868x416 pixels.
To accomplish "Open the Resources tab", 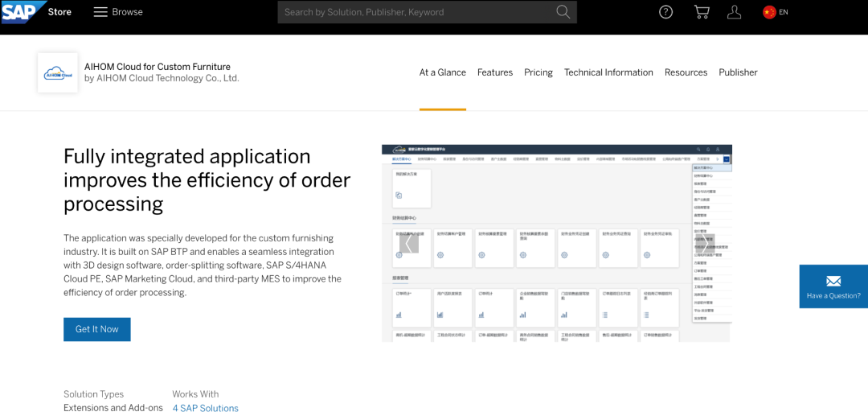I will coord(686,72).
